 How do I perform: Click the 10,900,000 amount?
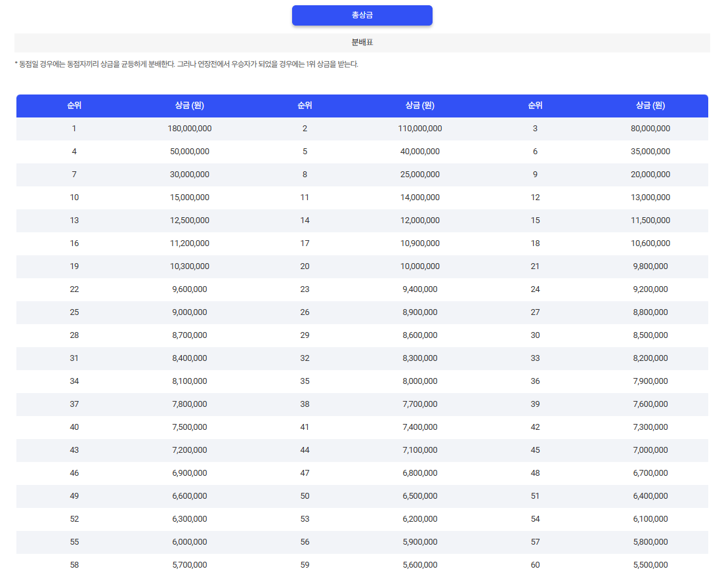click(419, 243)
